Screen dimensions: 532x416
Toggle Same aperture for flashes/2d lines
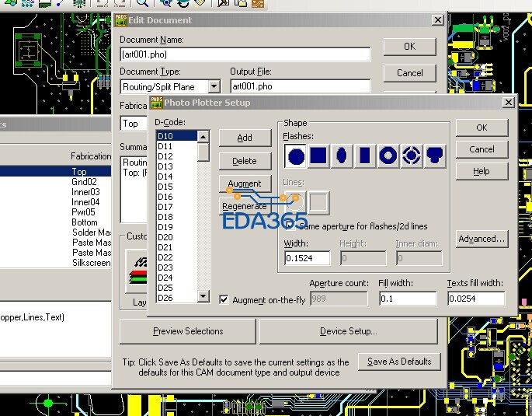tap(290, 225)
